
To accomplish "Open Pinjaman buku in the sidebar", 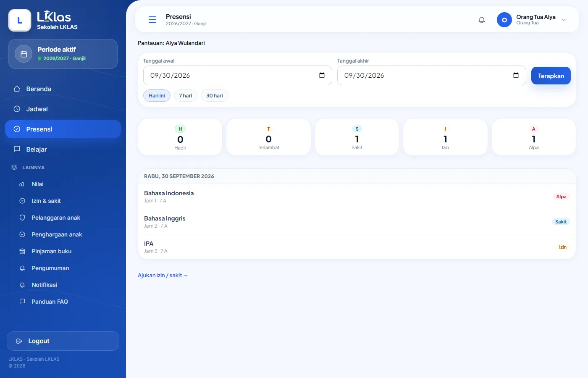I will [x=67, y=252].
